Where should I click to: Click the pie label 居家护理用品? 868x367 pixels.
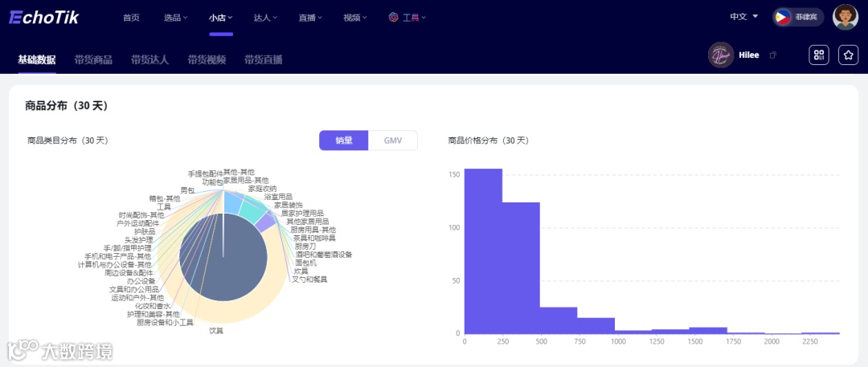[302, 213]
